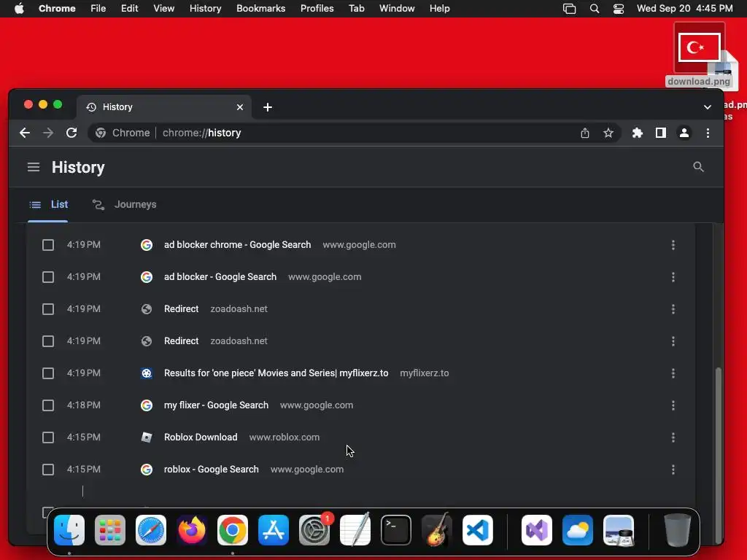Screen dimensions: 747x560
Task: Open the profile avatar menu
Action: [x=684, y=133]
